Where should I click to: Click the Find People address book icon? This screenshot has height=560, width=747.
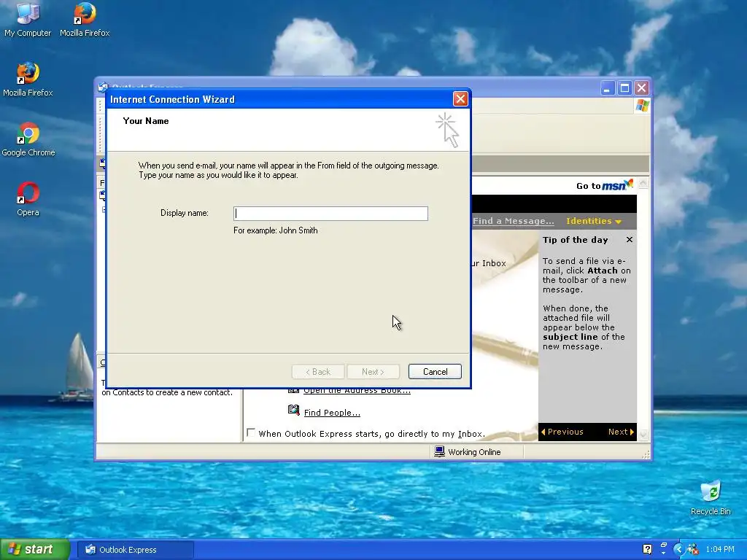click(294, 410)
